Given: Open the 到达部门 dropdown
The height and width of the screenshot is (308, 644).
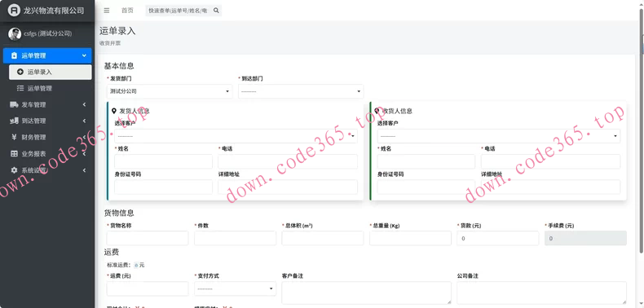Looking at the screenshot, I should [x=301, y=91].
